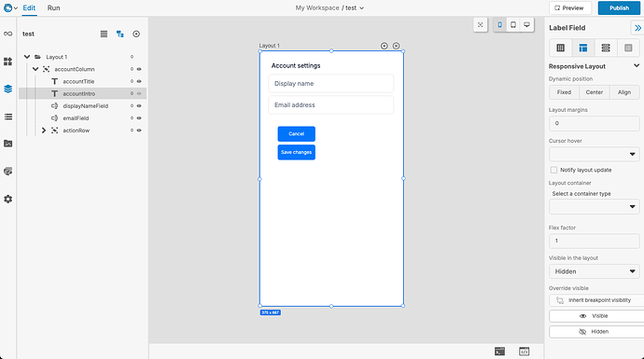Click the Account settings title on canvas
Screen dimensions: 644x359
click(x=296, y=65)
